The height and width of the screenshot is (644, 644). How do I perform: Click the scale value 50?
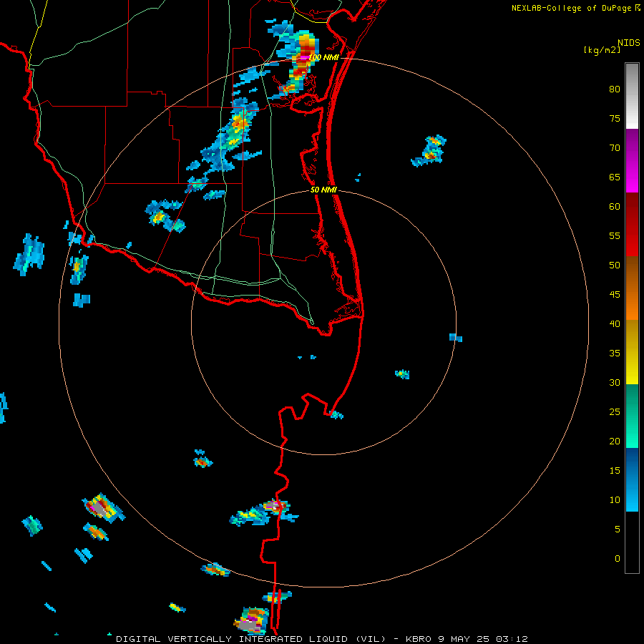tap(615, 265)
